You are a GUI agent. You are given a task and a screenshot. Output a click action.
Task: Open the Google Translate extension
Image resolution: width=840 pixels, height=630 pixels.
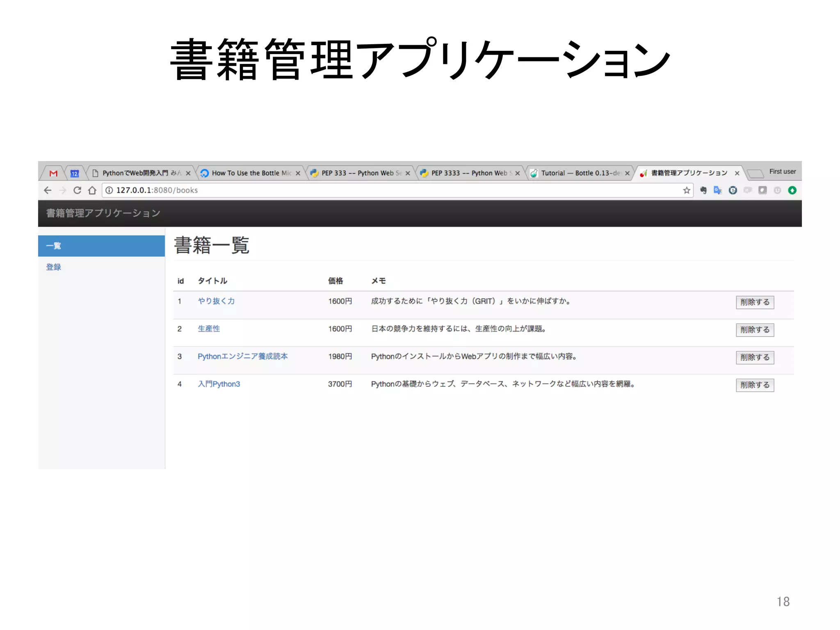(x=718, y=190)
